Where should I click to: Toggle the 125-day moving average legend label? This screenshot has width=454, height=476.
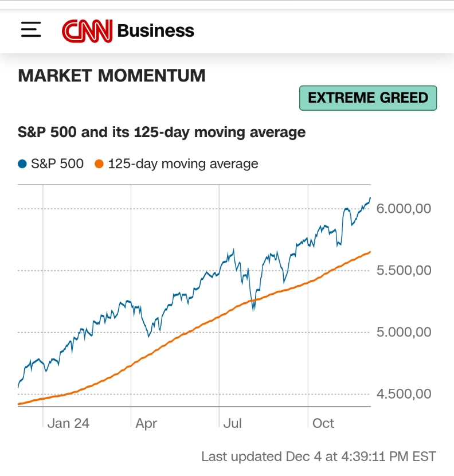[x=183, y=164]
